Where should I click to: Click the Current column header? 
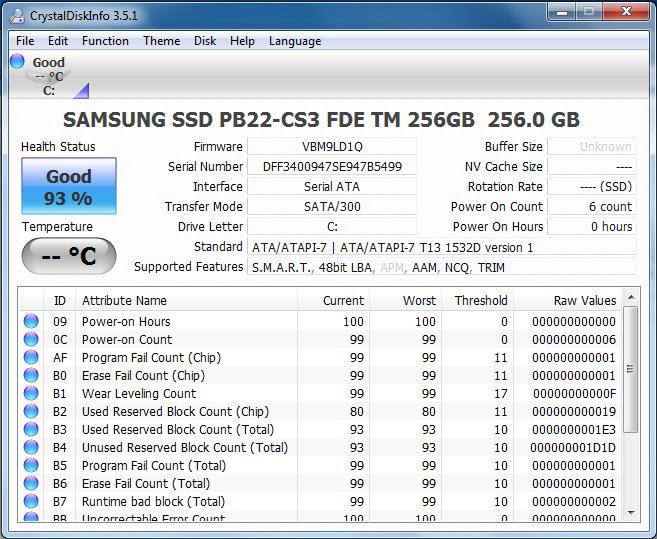pyautogui.click(x=334, y=300)
